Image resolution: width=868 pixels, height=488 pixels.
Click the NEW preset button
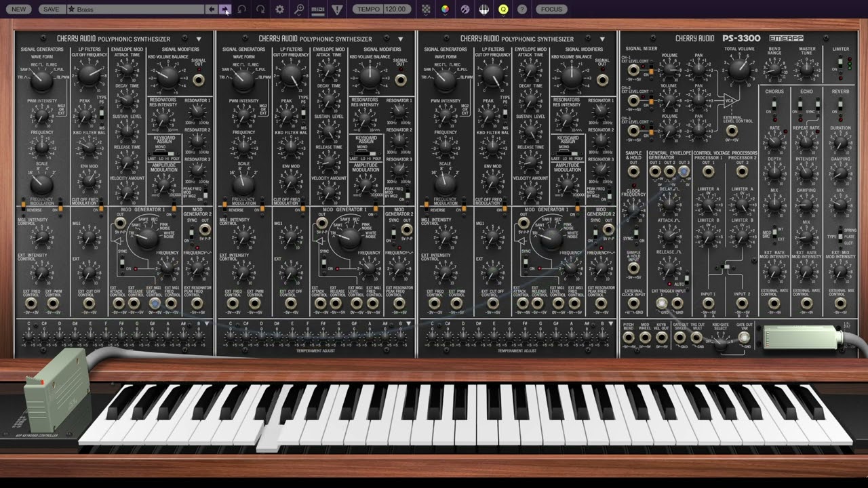tap(19, 9)
